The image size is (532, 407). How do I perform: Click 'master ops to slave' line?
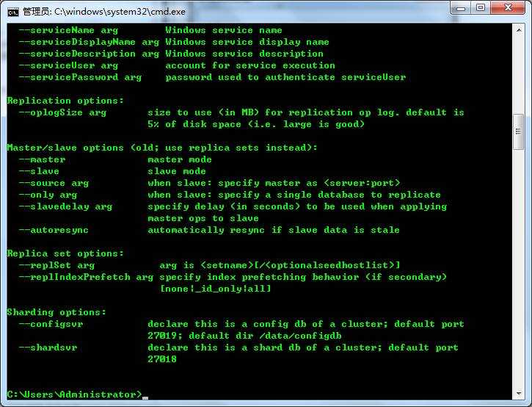coord(203,218)
